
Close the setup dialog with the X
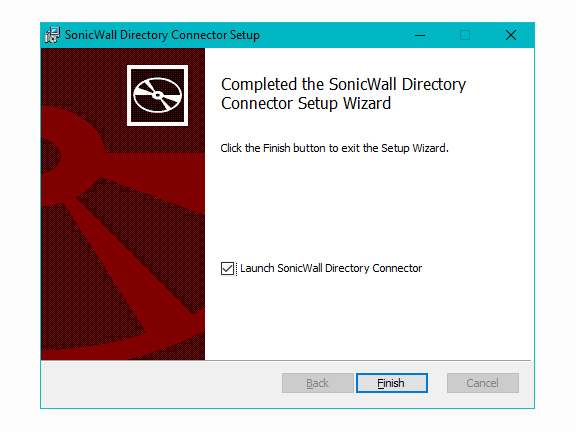click(511, 35)
